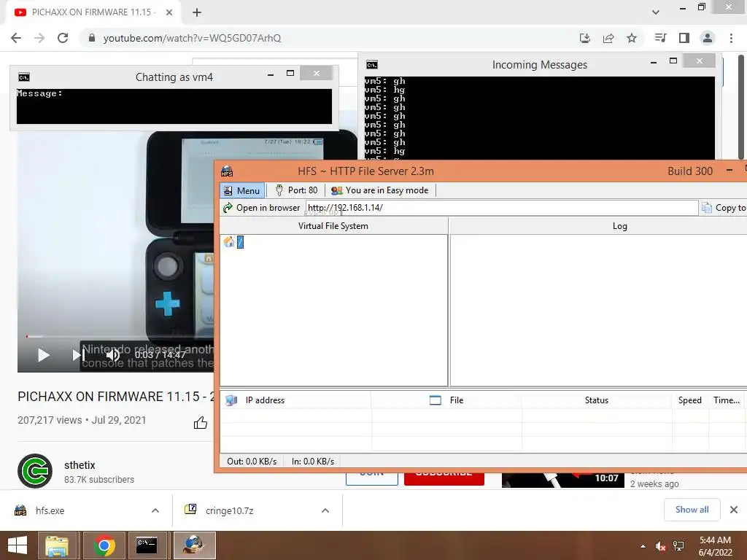Mute the YouTube video volume
This screenshot has width=747, height=560.
point(113,355)
